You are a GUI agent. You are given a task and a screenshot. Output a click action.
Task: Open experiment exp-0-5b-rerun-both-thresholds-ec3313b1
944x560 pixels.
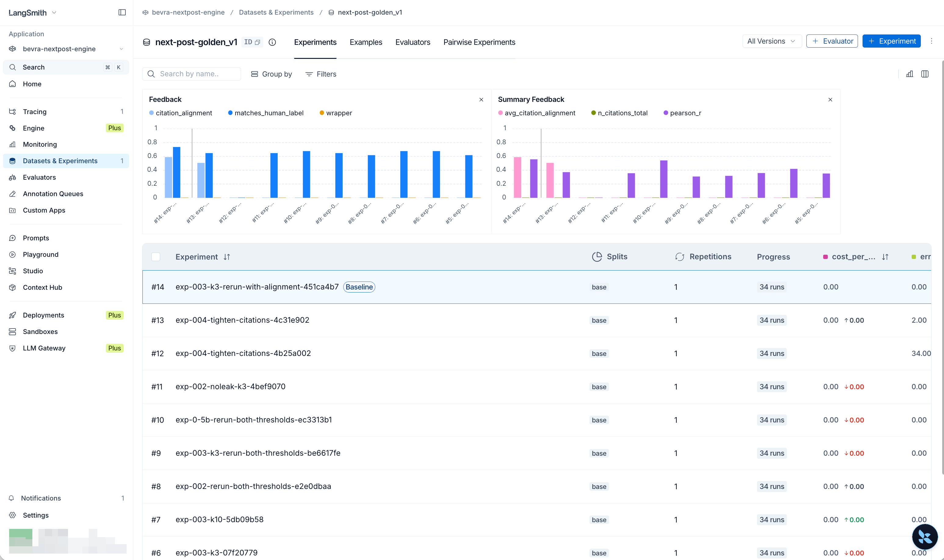[254, 420]
